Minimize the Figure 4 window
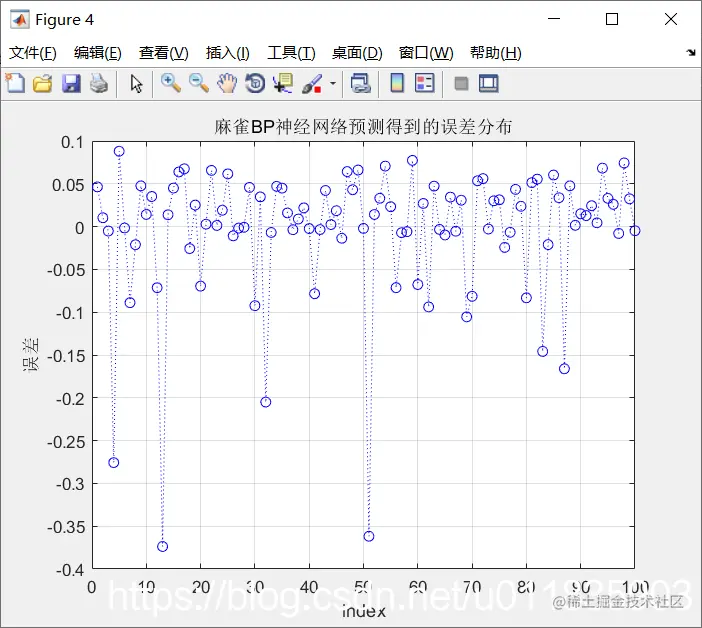 coord(554,19)
